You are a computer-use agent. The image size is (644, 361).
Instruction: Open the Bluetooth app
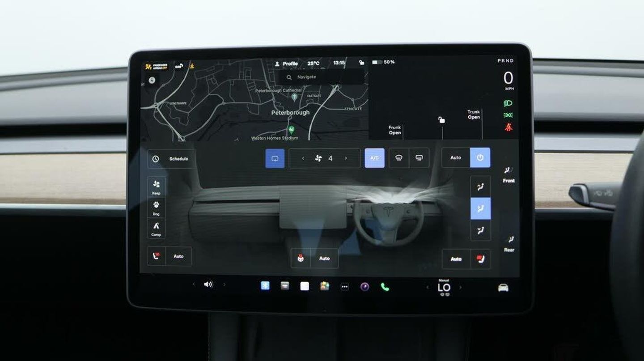(265, 285)
